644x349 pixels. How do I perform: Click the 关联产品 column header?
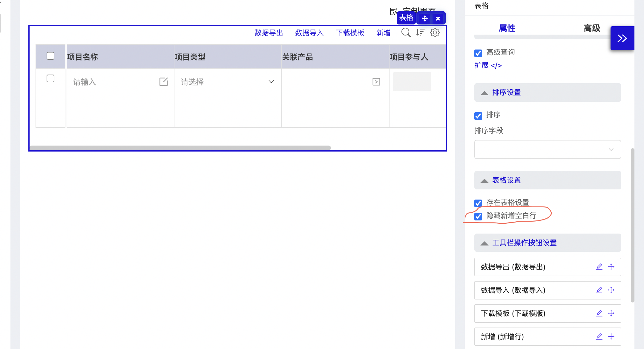[x=335, y=57]
